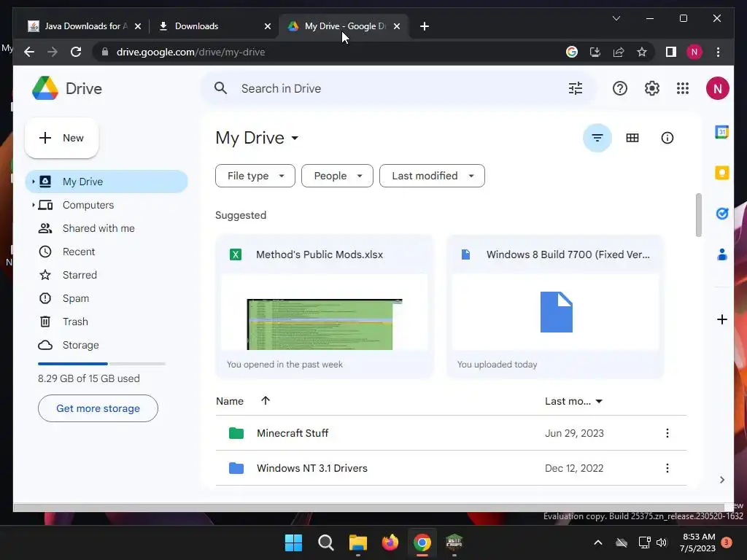
Task: Switch to the Downloads tab
Action: click(x=209, y=26)
